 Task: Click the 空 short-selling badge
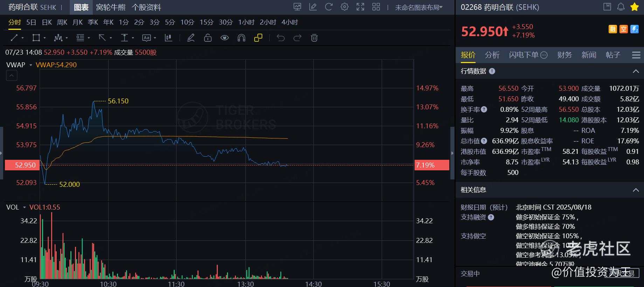pyautogui.click(x=624, y=29)
